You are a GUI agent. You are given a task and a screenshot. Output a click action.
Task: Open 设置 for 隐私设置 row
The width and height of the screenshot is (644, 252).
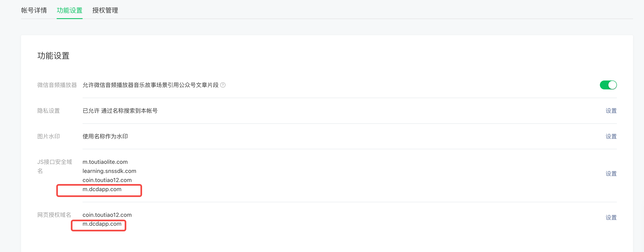(611, 111)
